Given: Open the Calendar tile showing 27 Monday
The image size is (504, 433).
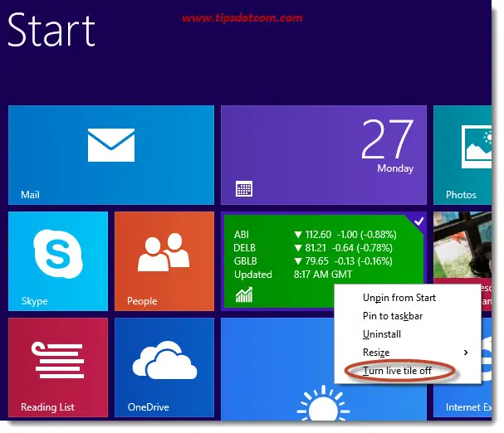Looking at the screenshot, I should (x=324, y=155).
